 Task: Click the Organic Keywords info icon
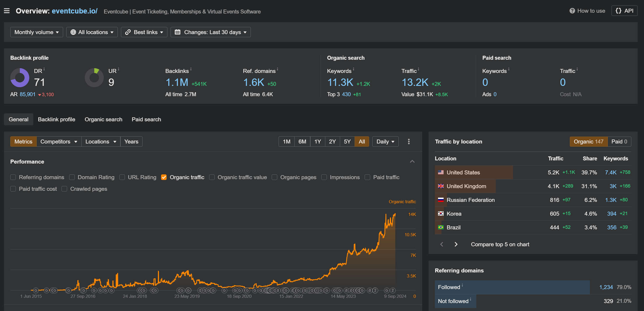click(354, 69)
